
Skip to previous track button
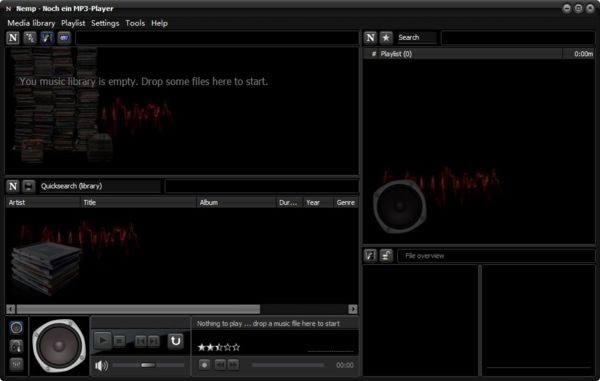point(140,340)
